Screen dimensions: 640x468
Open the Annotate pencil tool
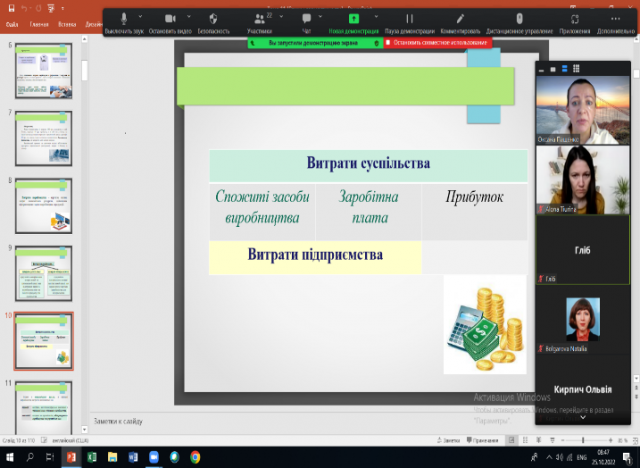[460, 23]
